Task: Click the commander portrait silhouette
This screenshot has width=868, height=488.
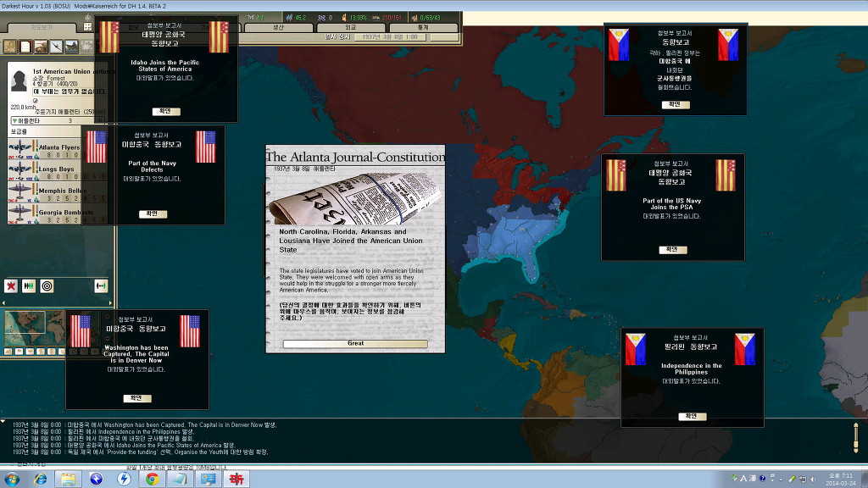Action: pos(19,80)
